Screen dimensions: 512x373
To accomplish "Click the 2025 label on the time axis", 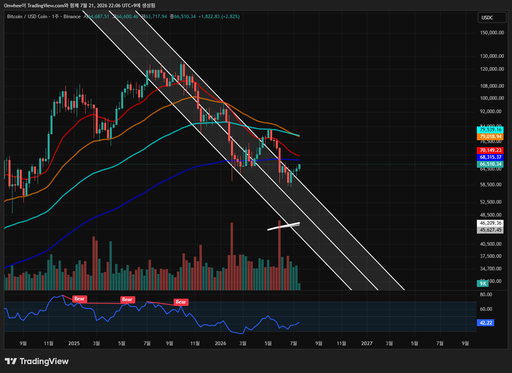I will click(74, 343).
